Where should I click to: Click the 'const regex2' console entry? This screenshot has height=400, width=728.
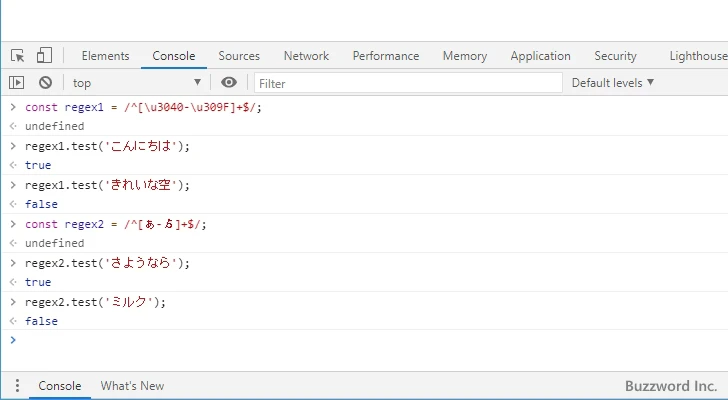click(115, 224)
